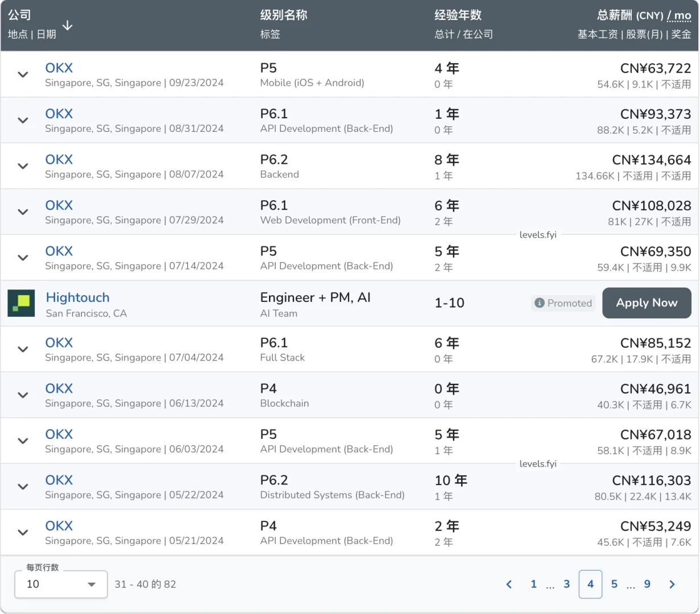This screenshot has height=614, width=700.
Task: Expand the OKX row dated 06/13/2024
Action: 23,395
